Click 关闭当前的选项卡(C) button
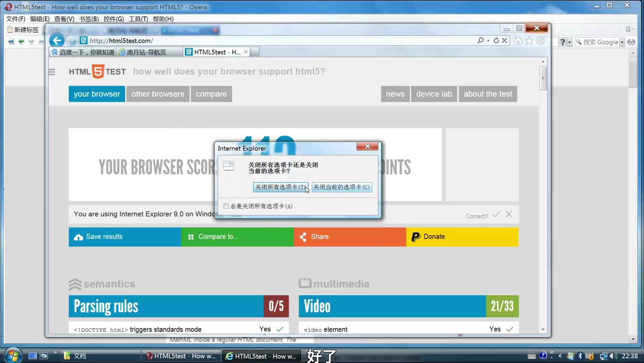 (x=341, y=187)
